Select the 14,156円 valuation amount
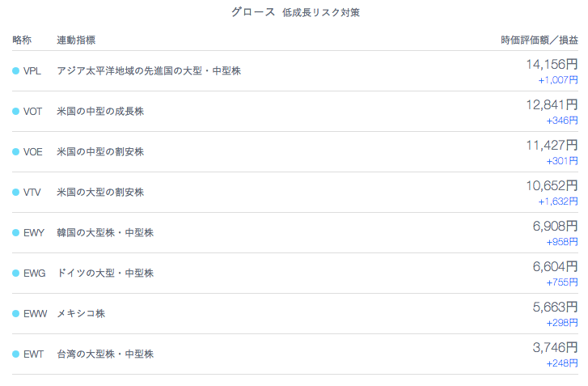The image size is (588, 386). 552,65
